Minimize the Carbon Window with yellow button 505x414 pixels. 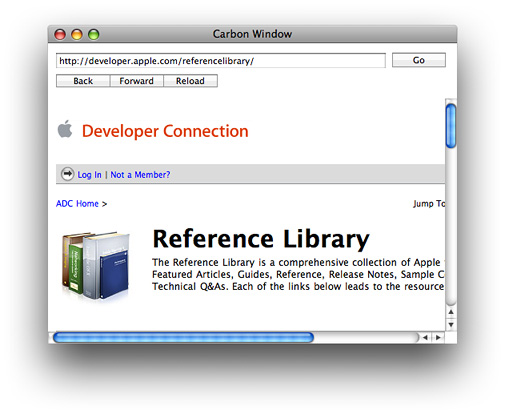point(77,34)
